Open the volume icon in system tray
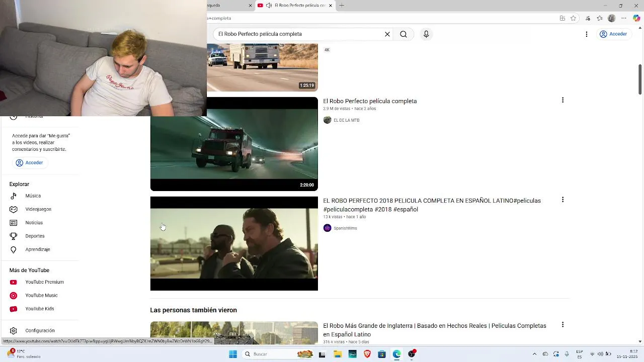The image size is (644, 362). click(600, 354)
